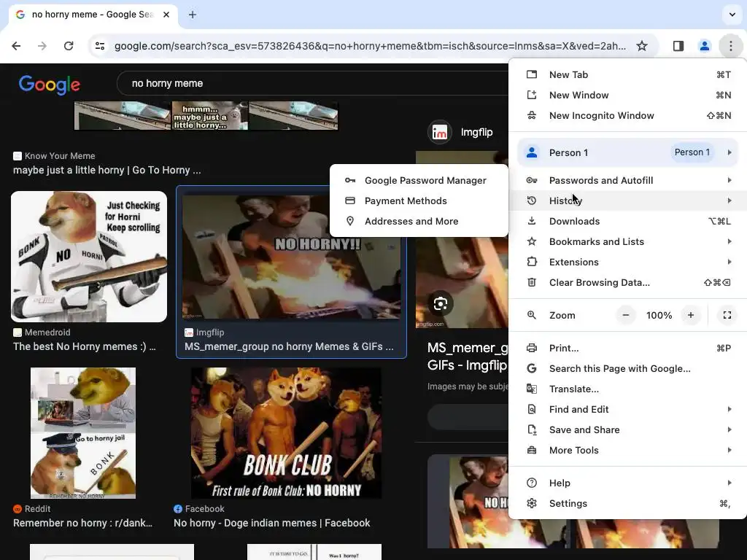
Task: Expand Bookmarks and Lists submenu
Action: pos(628,242)
